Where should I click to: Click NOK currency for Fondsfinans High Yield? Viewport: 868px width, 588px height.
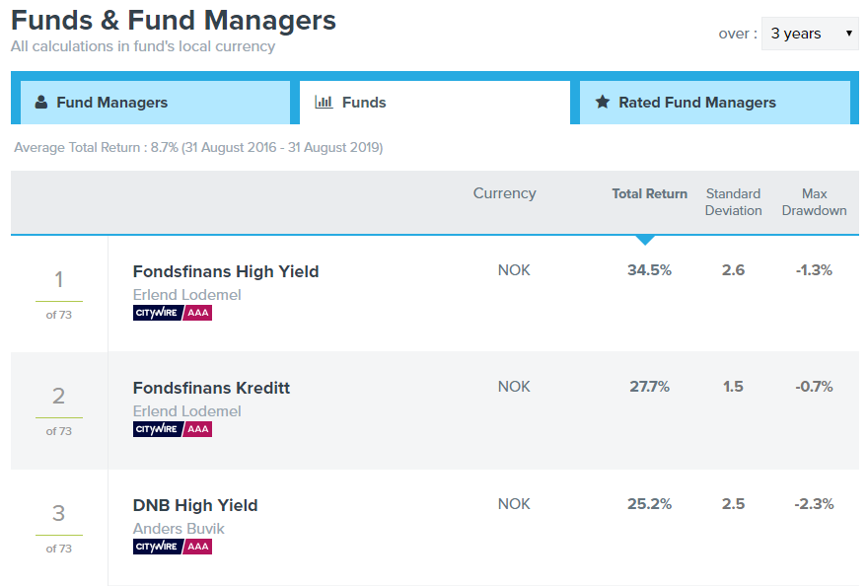[x=514, y=270]
